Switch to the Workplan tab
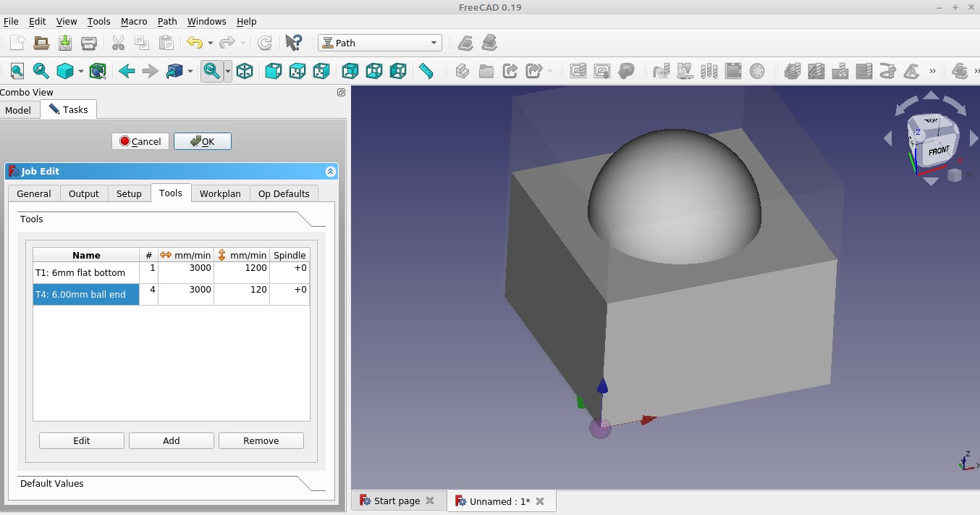The height and width of the screenshot is (515, 980). pos(220,193)
